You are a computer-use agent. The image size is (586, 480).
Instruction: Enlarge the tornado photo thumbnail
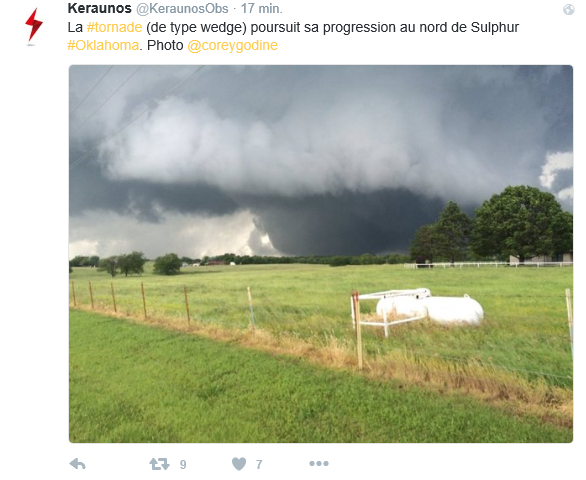(x=321, y=254)
